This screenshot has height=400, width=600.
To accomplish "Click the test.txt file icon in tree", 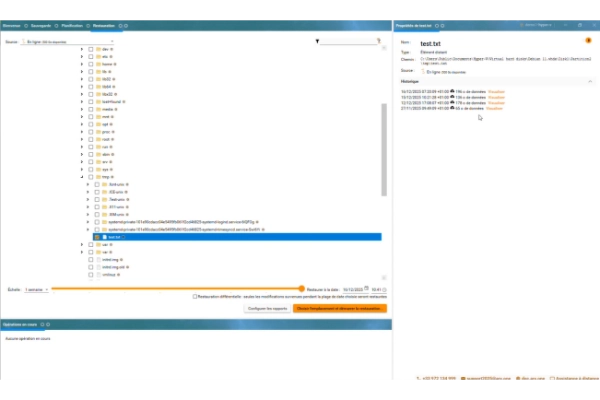I will coord(106,237).
